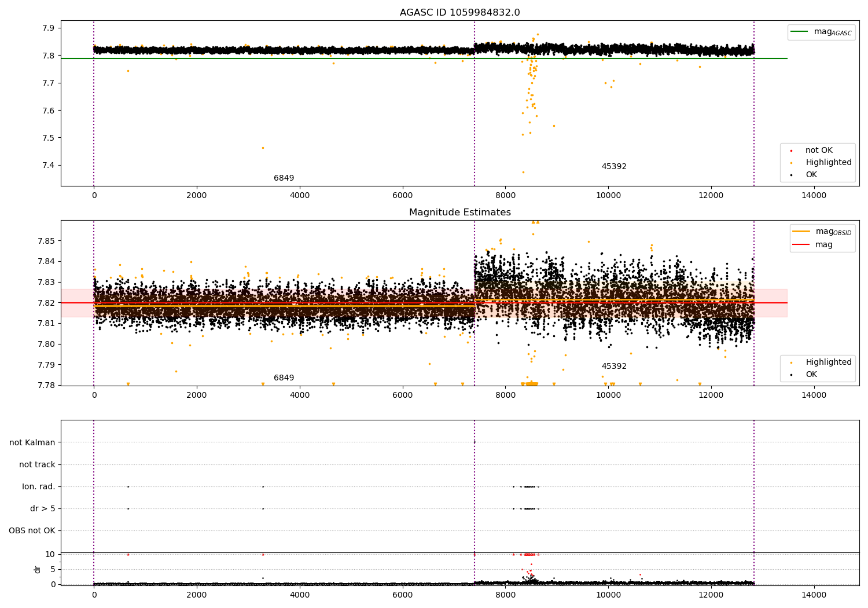The image size is (868, 608).
Task: Click the 7.79 y-axis tick label
Action: [46, 365]
